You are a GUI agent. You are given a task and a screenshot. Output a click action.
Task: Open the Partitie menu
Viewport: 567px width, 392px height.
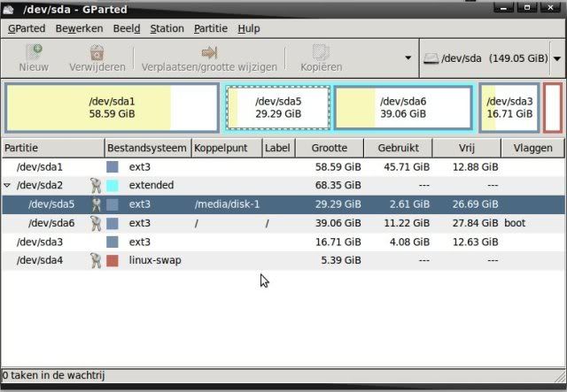[x=211, y=28]
